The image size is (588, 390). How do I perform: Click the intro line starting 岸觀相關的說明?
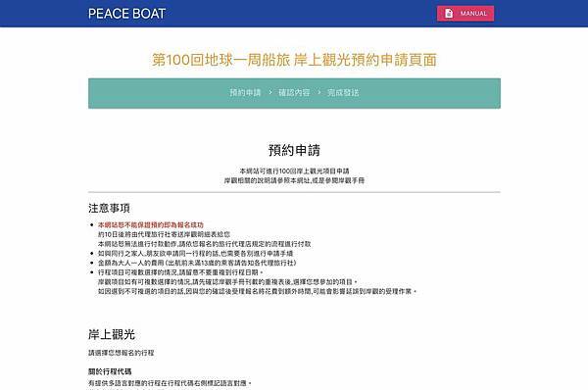pyautogui.click(x=294, y=180)
